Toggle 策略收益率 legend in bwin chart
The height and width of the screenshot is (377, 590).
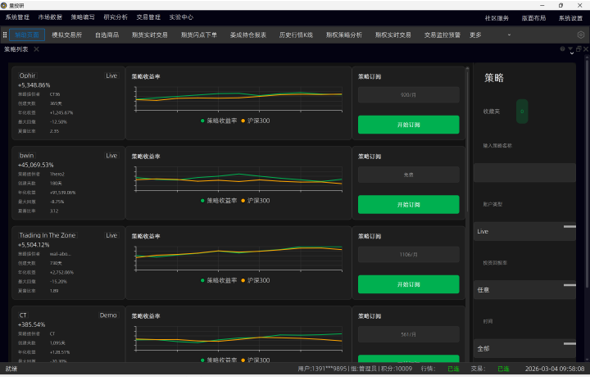(x=219, y=201)
